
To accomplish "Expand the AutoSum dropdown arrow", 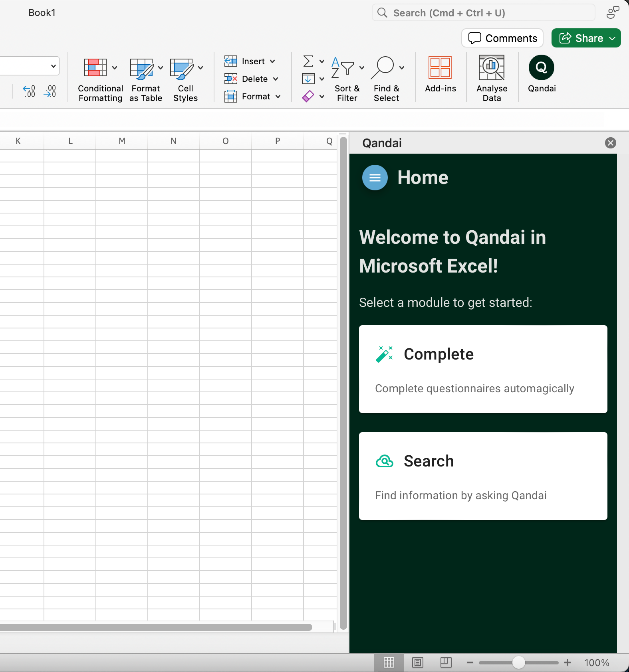I will [322, 61].
